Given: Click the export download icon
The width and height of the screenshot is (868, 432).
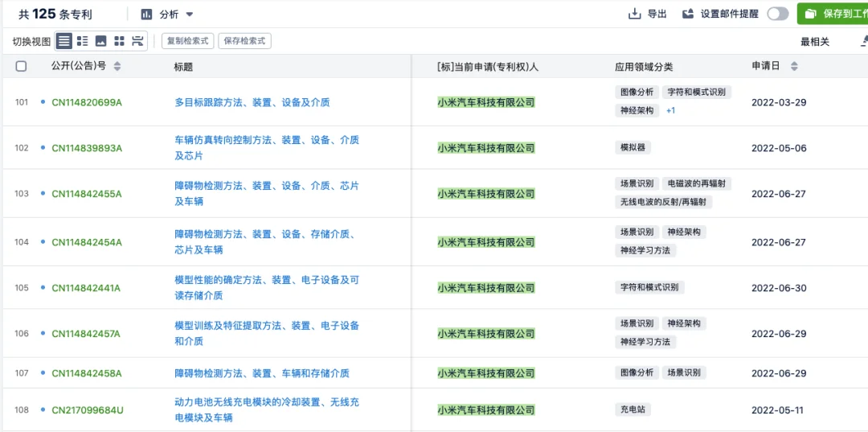Looking at the screenshot, I should pos(634,14).
